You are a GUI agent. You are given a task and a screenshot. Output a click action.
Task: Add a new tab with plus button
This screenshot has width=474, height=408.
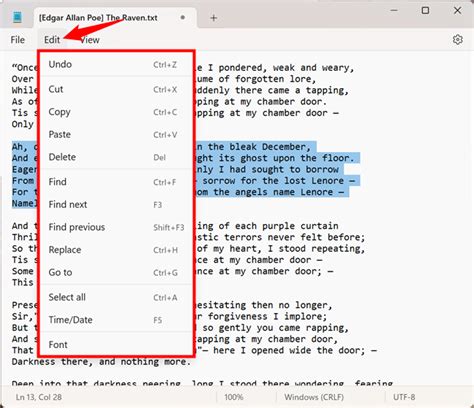[214, 18]
